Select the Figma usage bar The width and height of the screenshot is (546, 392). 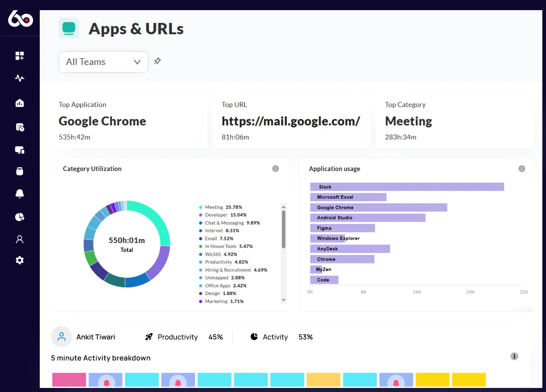(x=342, y=228)
